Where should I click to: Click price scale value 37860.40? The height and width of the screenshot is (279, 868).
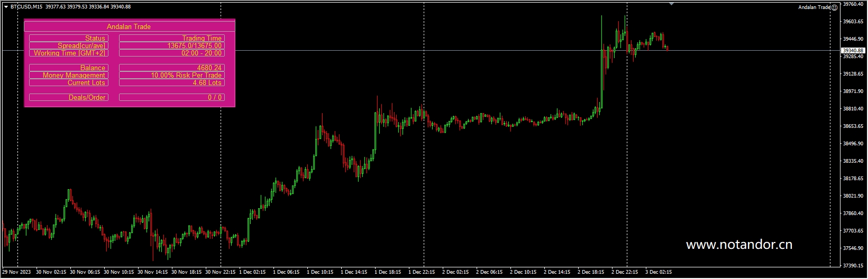pos(853,213)
